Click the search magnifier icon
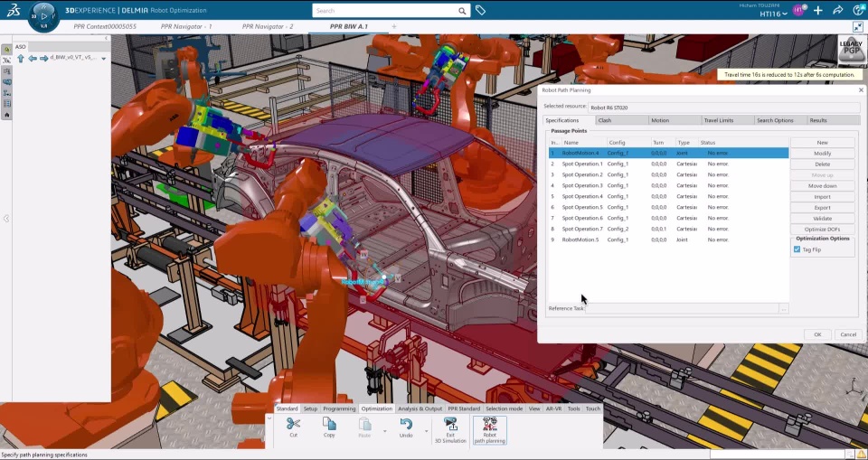This screenshot has height=460, width=868. (x=462, y=11)
